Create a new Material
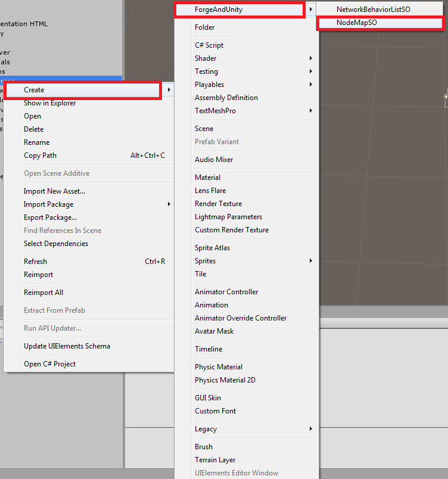Viewport: 448px width, 479px height. click(x=247, y=178)
